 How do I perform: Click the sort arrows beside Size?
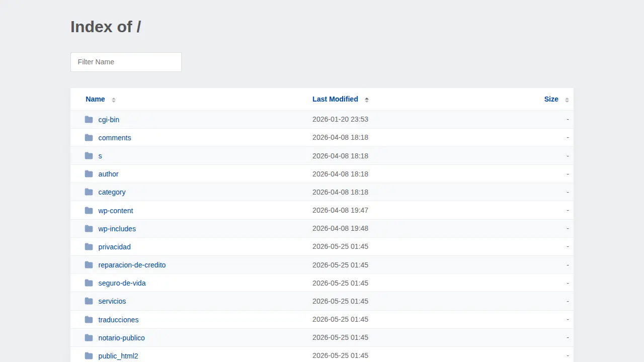(567, 100)
